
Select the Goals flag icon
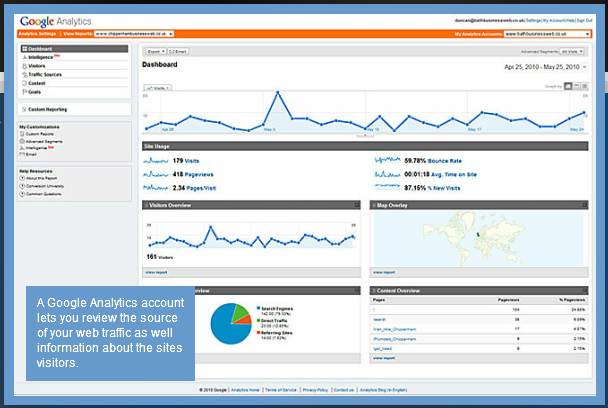point(24,92)
